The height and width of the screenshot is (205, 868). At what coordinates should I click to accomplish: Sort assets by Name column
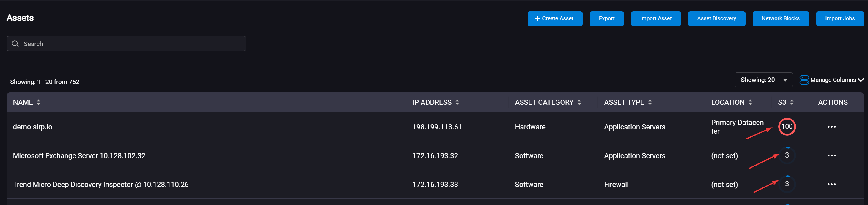(38, 103)
